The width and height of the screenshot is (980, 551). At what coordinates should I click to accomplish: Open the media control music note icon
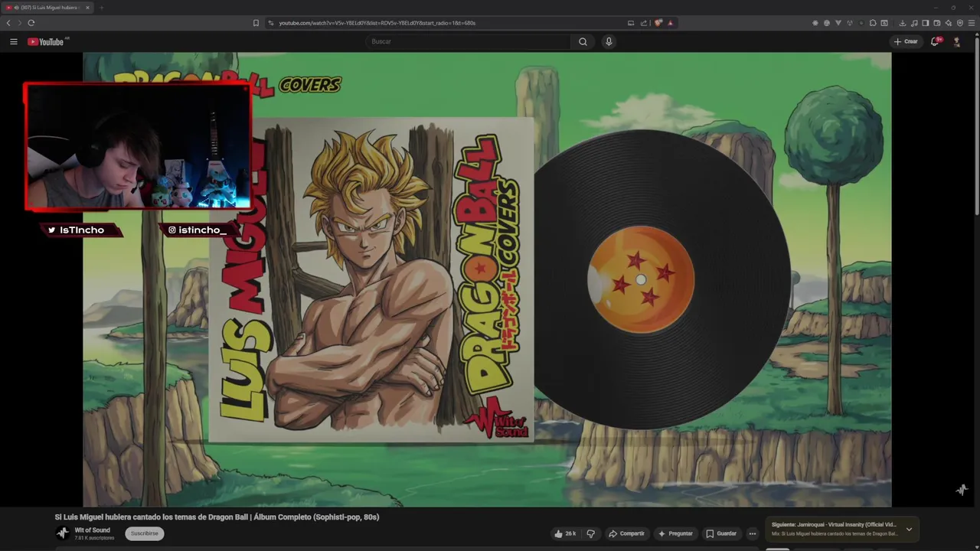coord(914,23)
